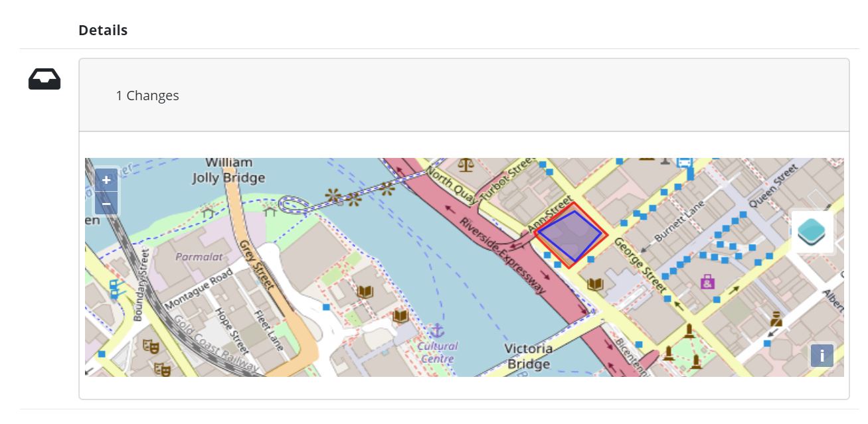
Task: Click the William Jolly Bridge label
Action: coord(228,171)
